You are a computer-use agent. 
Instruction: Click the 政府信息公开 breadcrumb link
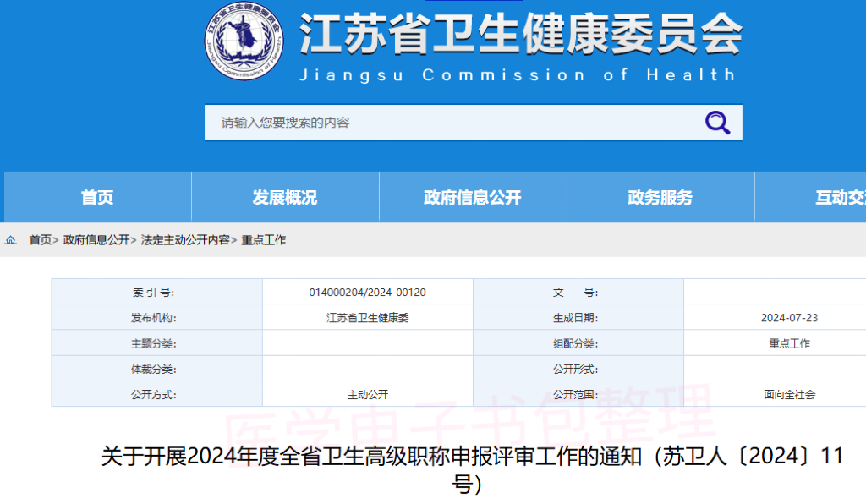coord(96,240)
